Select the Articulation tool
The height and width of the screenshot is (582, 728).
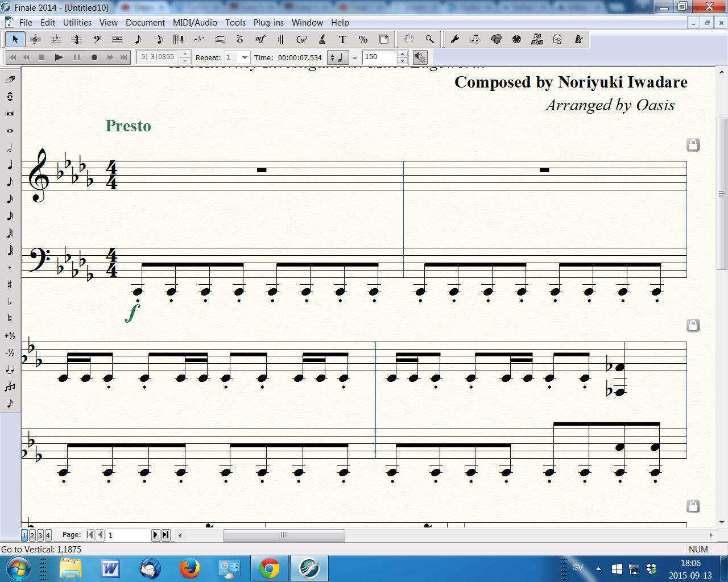pyautogui.click(x=240, y=39)
